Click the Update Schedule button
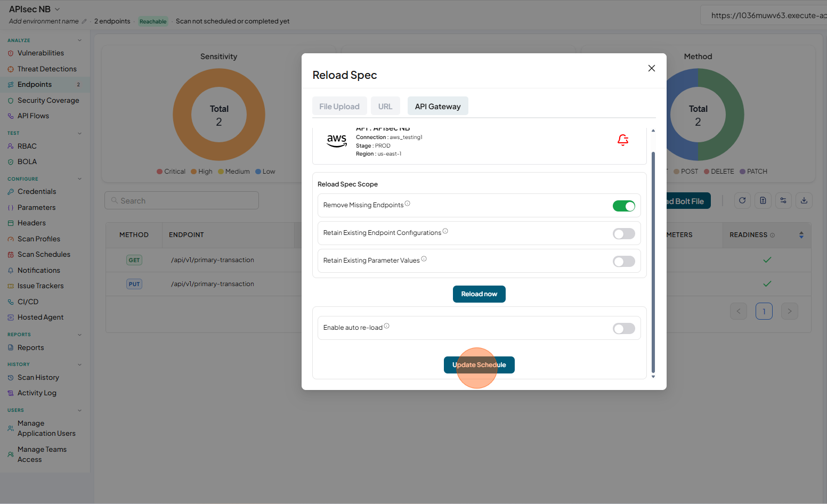Image resolution: width=827 pixels, height=504 pixels. [x=479, y=365]
